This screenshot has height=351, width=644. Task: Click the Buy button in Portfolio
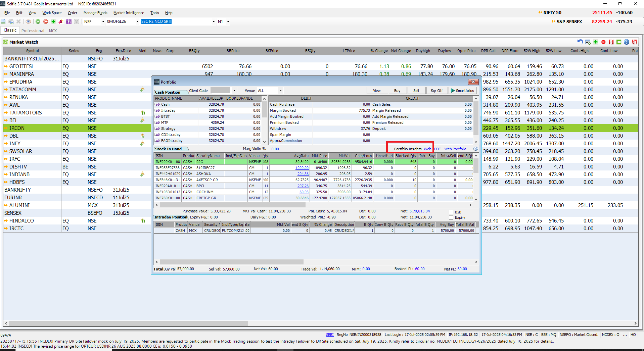[397, 91]
